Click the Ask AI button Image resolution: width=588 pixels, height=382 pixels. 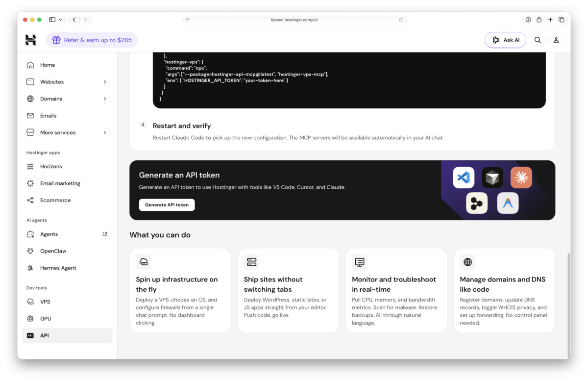[x=505, y=40]
